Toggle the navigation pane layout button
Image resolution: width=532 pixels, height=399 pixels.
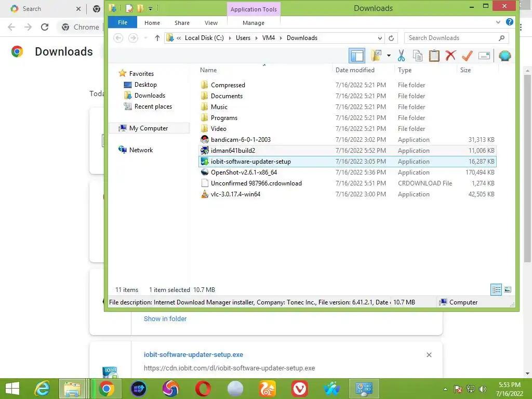357,56
